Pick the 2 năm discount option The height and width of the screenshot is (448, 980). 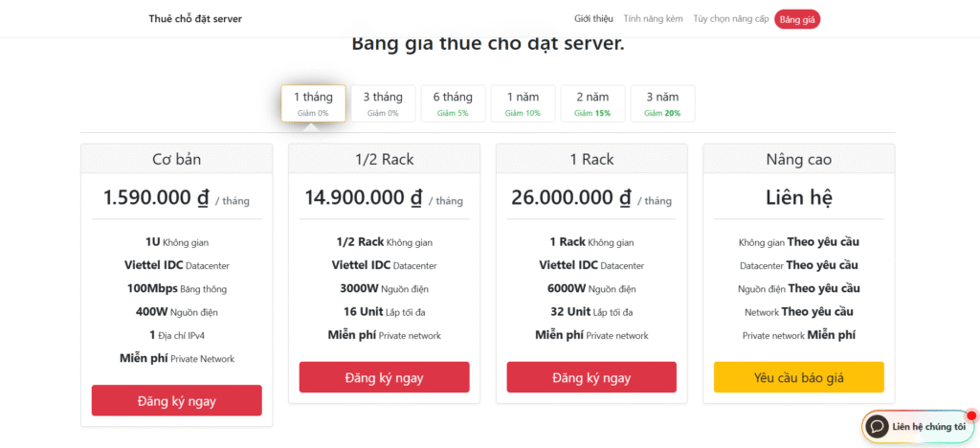592,103
